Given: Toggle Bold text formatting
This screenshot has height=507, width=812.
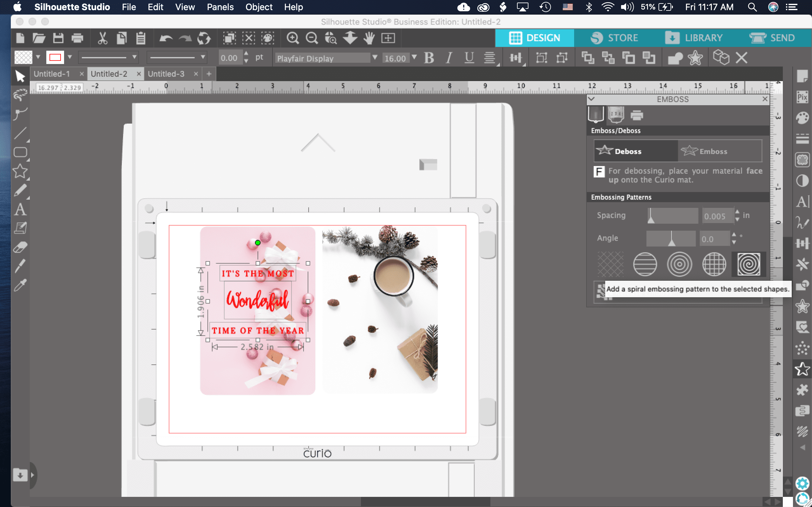Looking at the screenshot, I should 429,58.
